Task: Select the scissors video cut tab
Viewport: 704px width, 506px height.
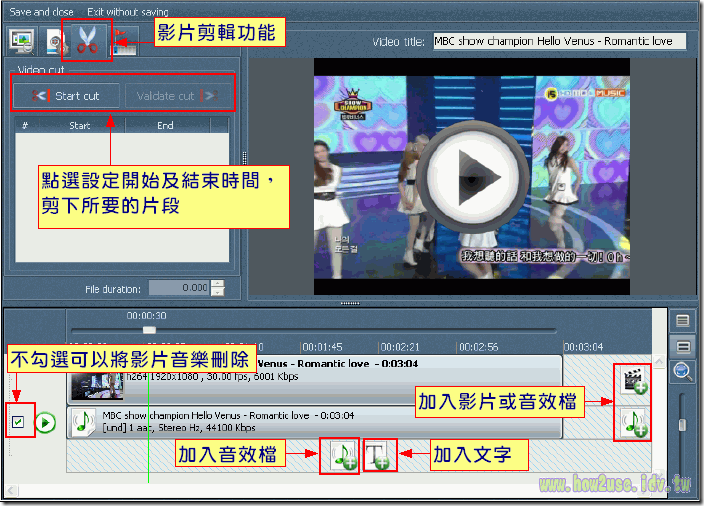Action: pyautogui.click(x=87, y=40)
